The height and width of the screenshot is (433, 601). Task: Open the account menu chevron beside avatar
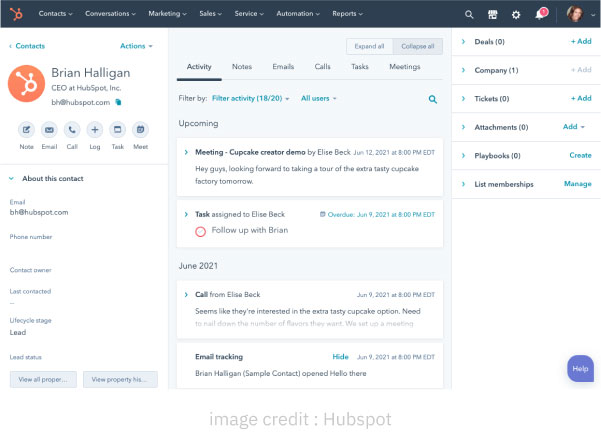pyautogui.click(x=593, y=15)
